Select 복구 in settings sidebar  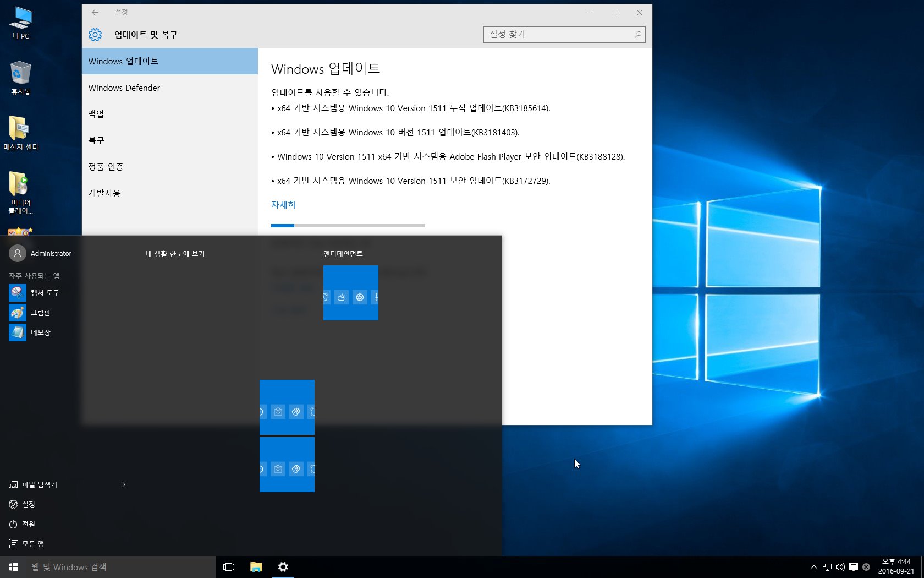(x=170, y=140)
